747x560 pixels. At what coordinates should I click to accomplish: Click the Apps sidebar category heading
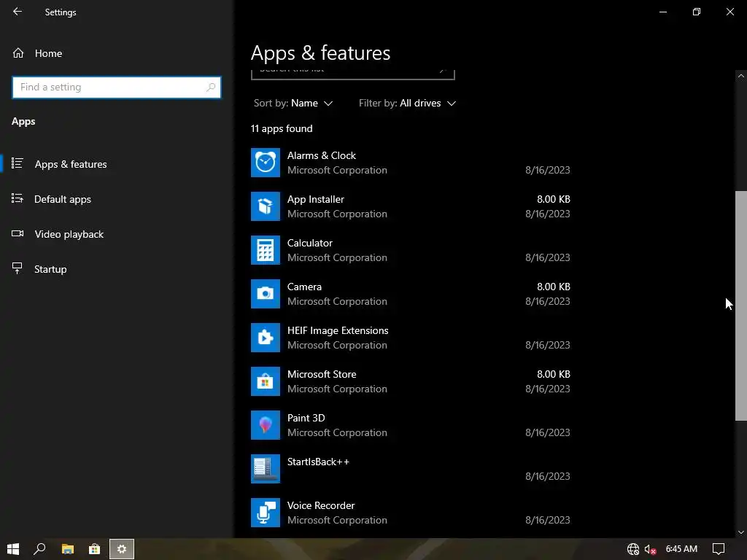tap(23, 122)
